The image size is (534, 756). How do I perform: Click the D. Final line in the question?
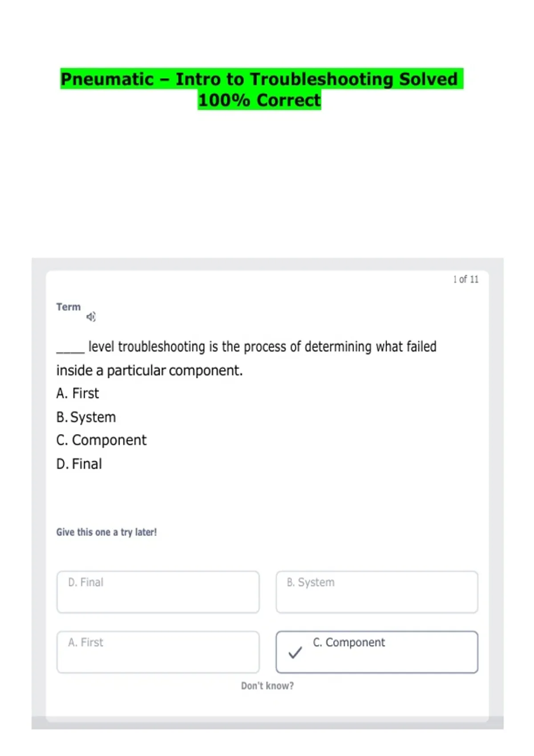(x=79, y=464)
